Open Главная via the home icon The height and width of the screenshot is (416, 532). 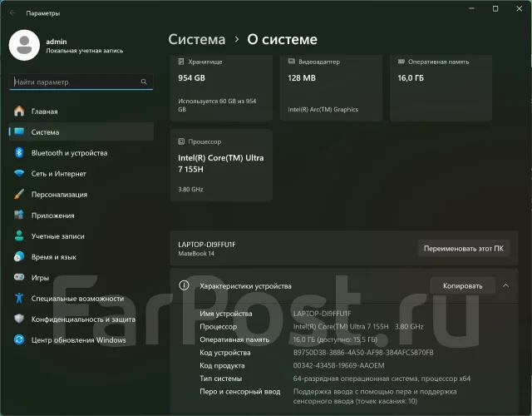click(19, 111)
